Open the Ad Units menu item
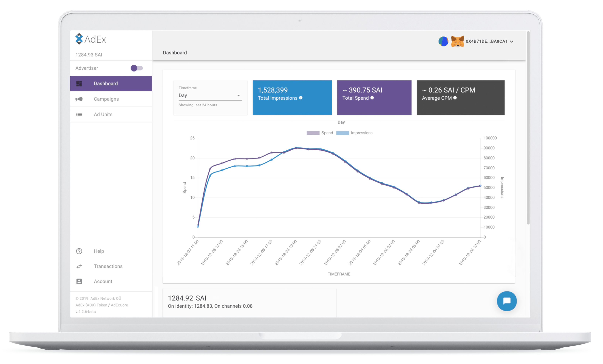Viewport: 603px width, 364px height. tap(111, 115)
